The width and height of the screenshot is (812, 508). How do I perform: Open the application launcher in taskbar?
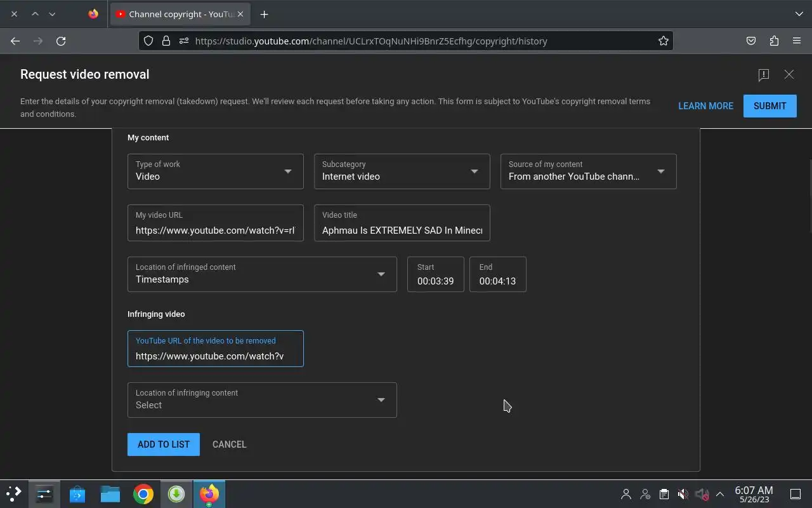(x=14, y=493)
